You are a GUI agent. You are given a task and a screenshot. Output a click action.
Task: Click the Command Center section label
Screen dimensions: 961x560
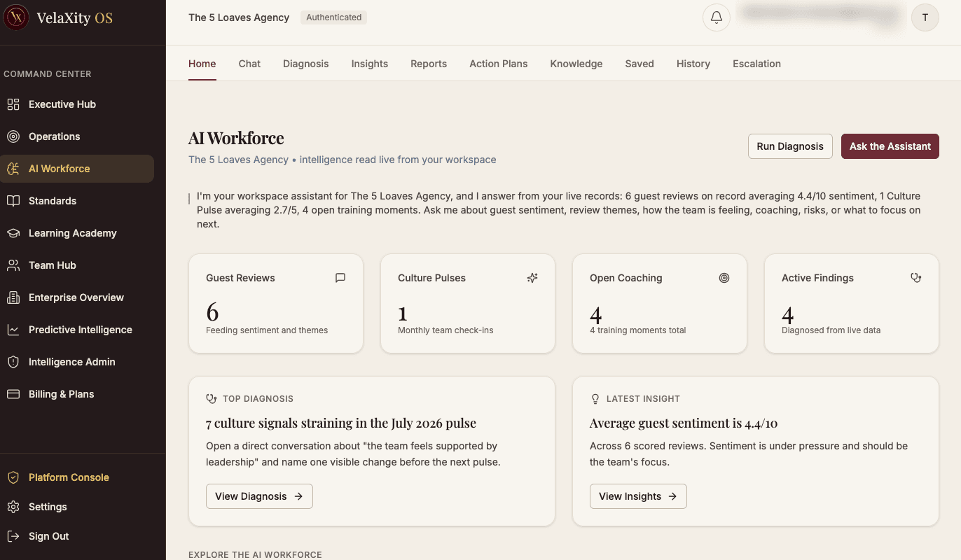click(48, 73)
